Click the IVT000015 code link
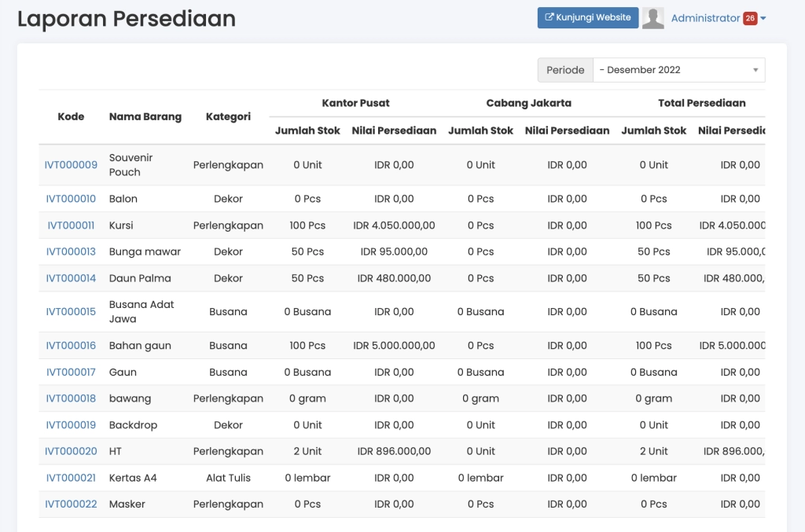The image size is (805, 532). 71,312
